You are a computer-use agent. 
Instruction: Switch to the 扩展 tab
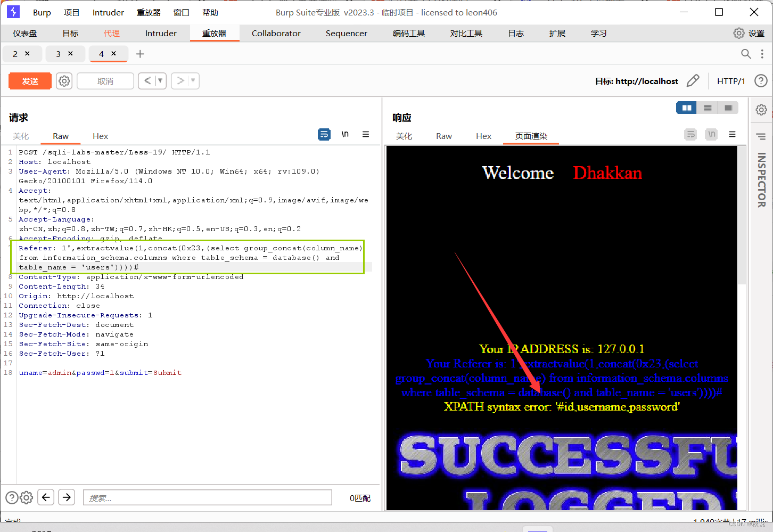557,33
